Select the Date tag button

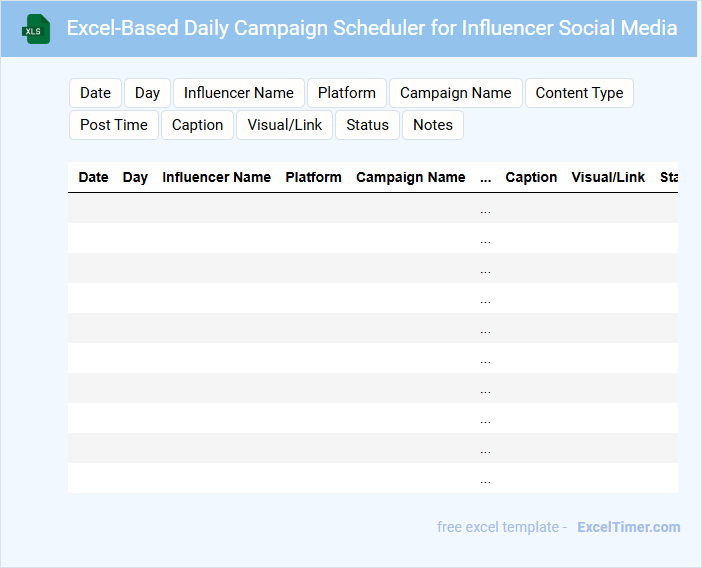95,93
